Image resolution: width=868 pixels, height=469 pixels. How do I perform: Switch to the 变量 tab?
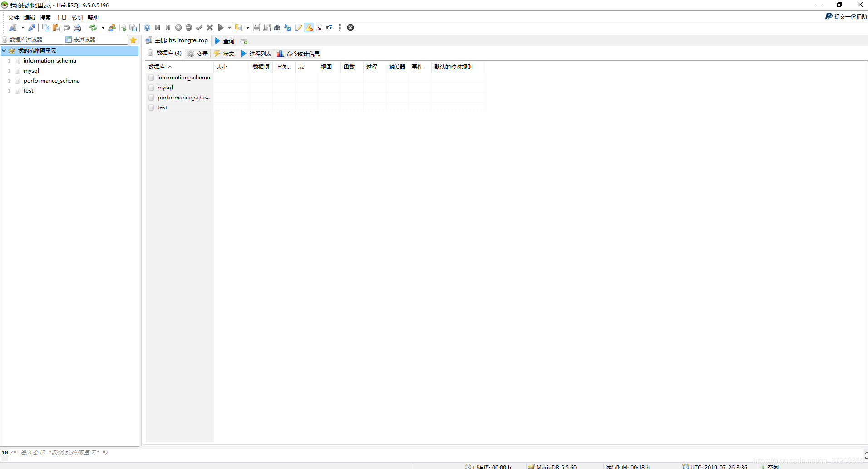pyautogui.click(x=198, y=54)
